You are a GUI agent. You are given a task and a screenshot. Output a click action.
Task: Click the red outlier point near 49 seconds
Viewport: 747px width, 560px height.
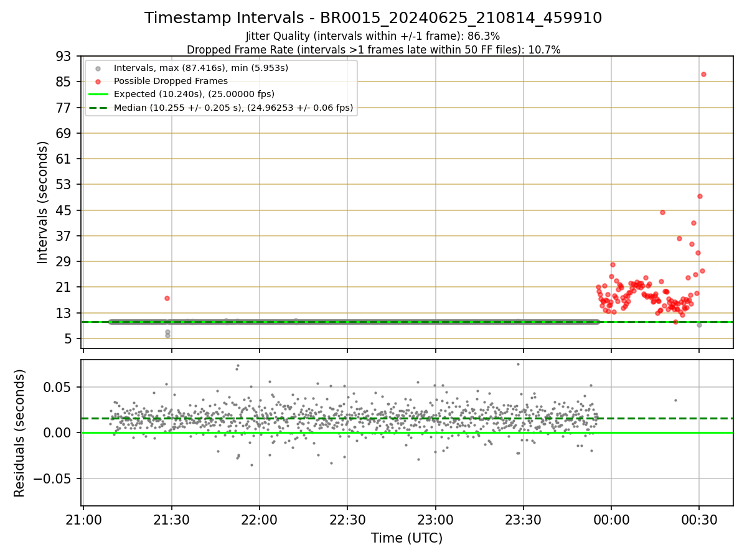tap(700, 196)
